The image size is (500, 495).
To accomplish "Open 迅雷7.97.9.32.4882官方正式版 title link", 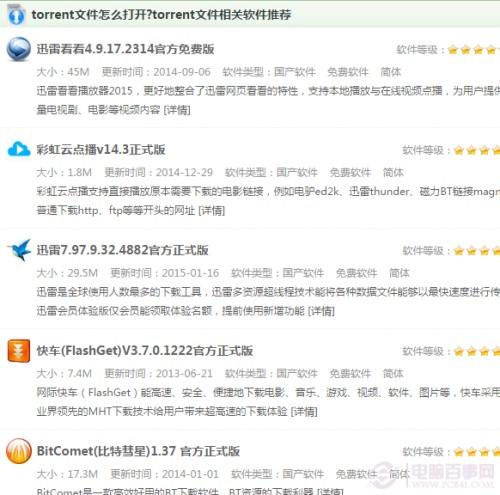I will pos(123,250).
